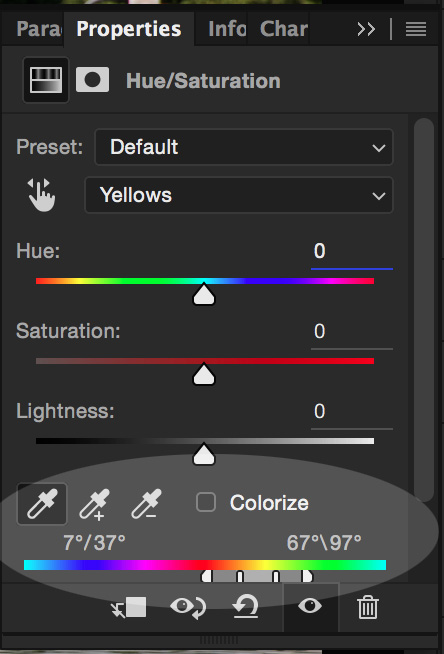Open the Yellows color range dropdown
The height and width of the screenshot is (654, 444).
click(x=239, y=195)
